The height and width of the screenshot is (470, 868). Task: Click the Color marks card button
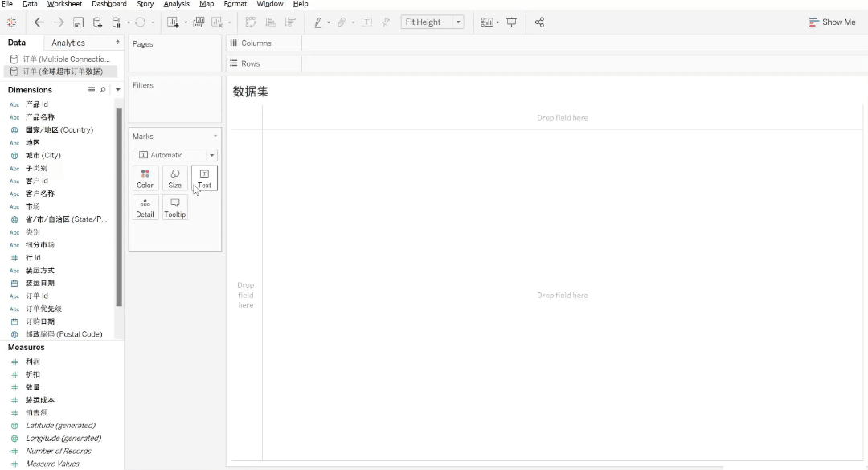145,178
